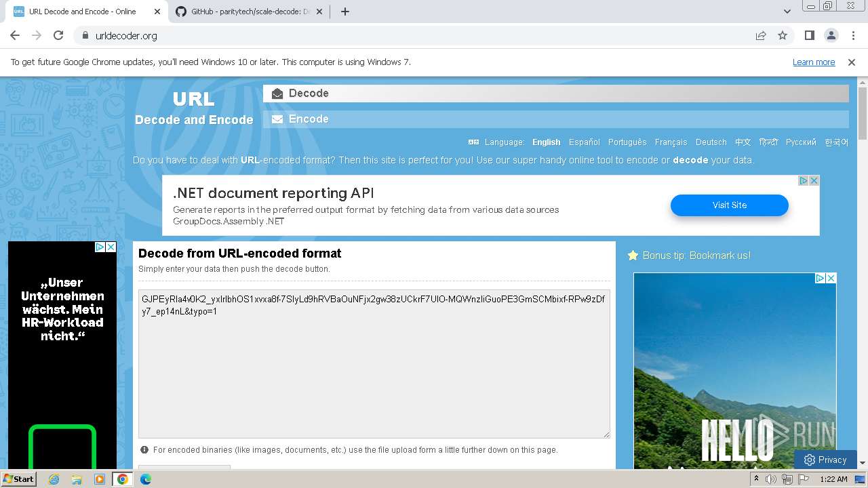
Task: Show hidden system tray icons
Action: coord(756,479)
